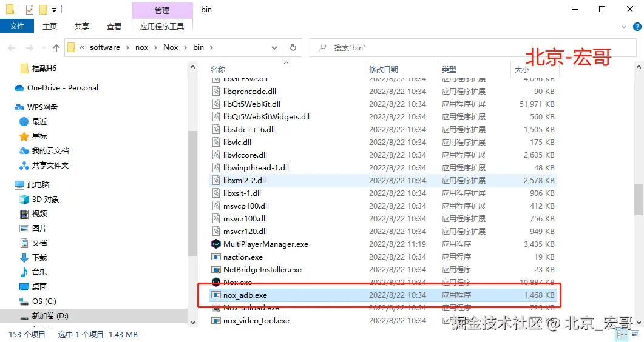Screen dimensions: 644x342
Task: Click the Refresh button beside address bar
Action: [293, 47]
